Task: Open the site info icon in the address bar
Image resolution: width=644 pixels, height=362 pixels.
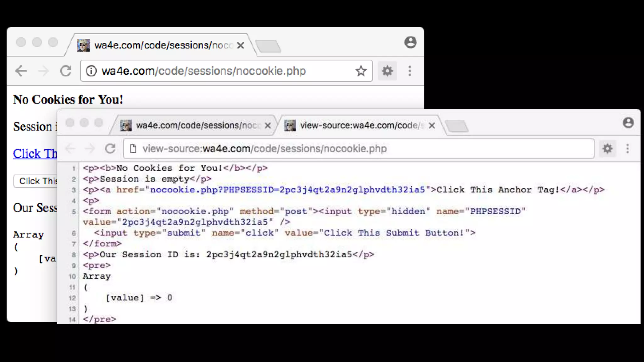Action: tap(91, 71)
